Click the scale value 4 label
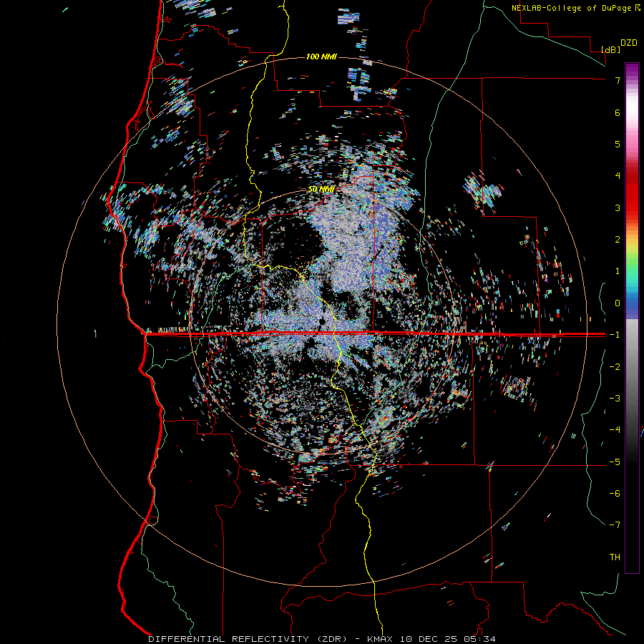Viewport: 644px width, 644px height. [618, 176]
